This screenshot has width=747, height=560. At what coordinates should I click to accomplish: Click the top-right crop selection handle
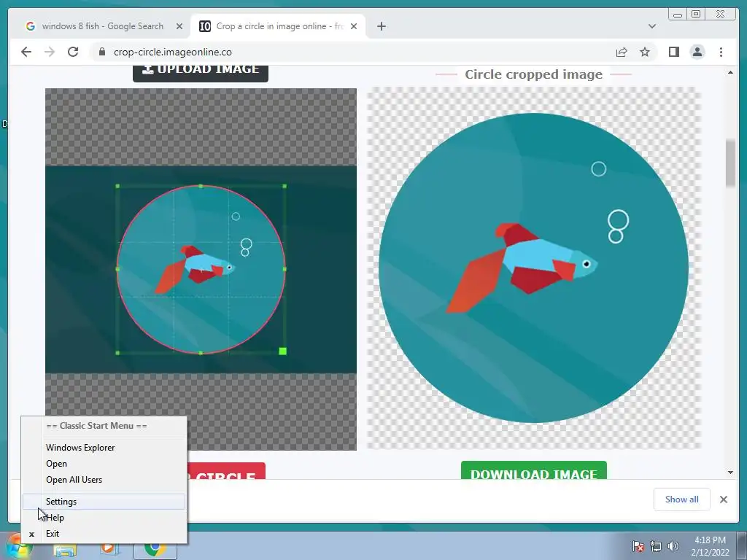pos(285,186)
